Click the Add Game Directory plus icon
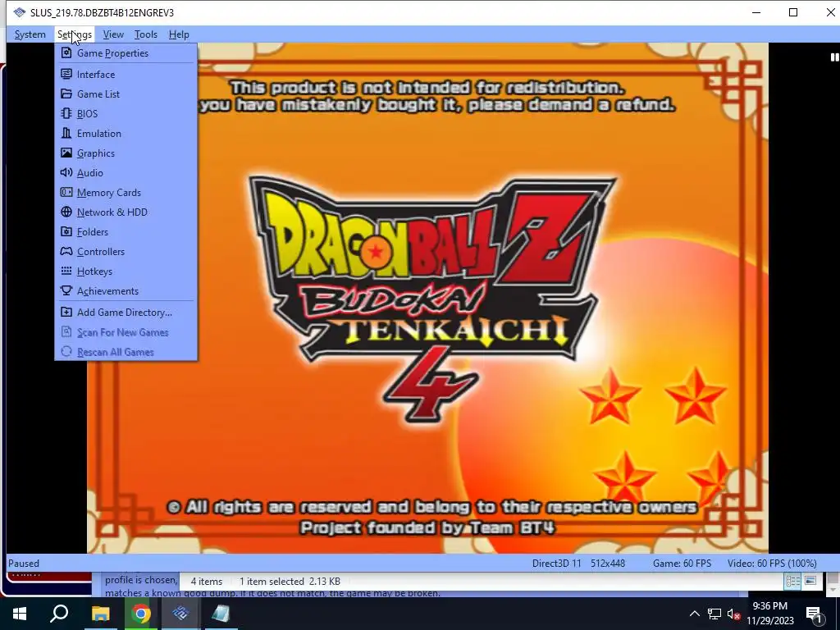Image resolution: width=840 pixels, height=630 pixels. [x=66, y=313]
